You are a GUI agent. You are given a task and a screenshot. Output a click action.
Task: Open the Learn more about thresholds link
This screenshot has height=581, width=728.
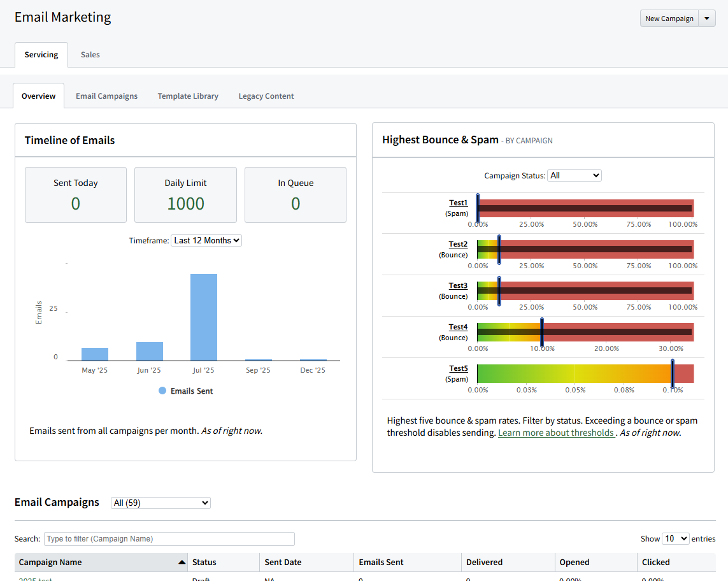click(x=556, y=433)
